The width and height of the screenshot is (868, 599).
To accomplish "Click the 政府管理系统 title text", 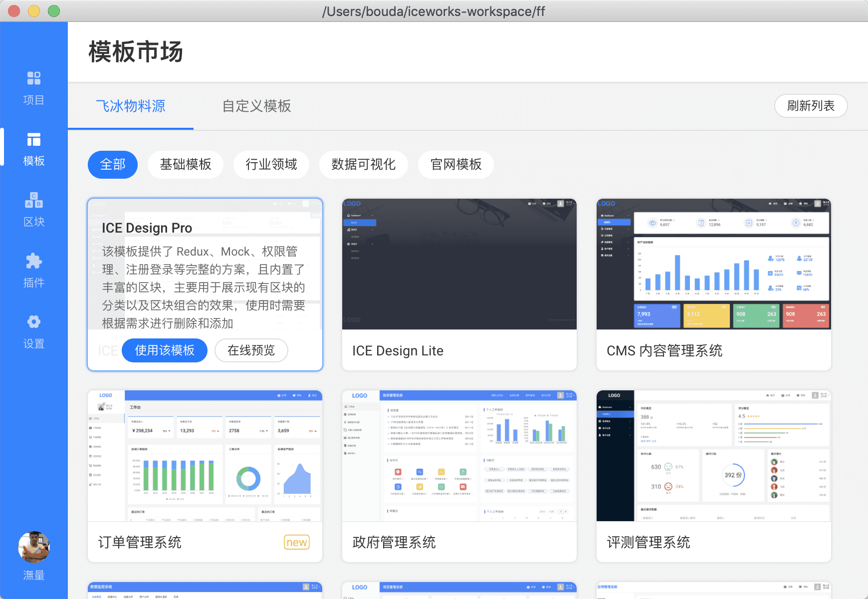I will click(394, 542).
